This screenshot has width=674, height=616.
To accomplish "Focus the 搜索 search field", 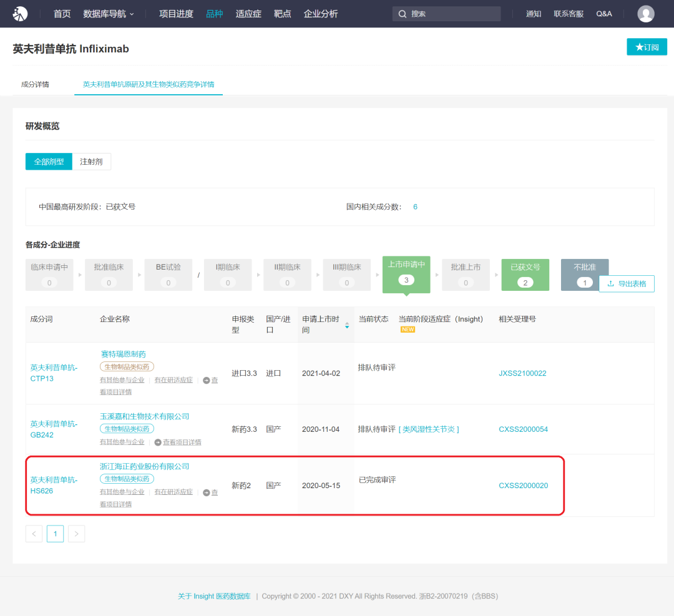I will (x=447, y=14).
